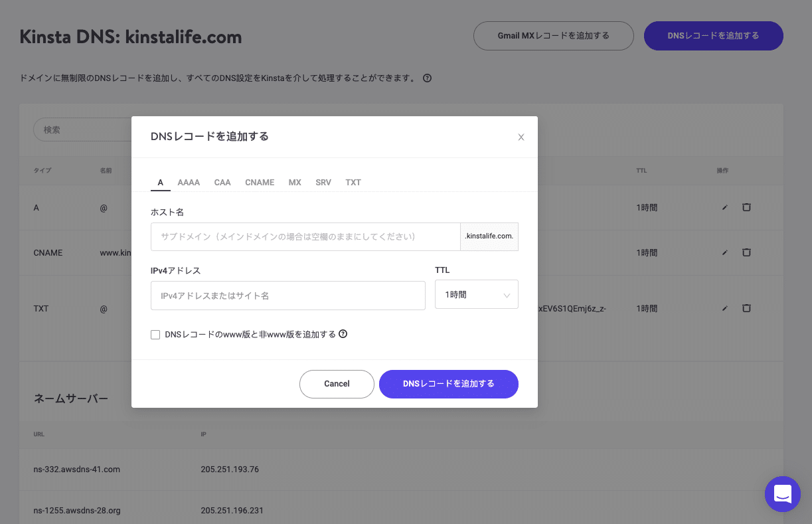The height and width of the screenshot is (524, 812).
Task: Open the Intercom chat bubble
Action: pyautogui.click(x=782, y=494)
